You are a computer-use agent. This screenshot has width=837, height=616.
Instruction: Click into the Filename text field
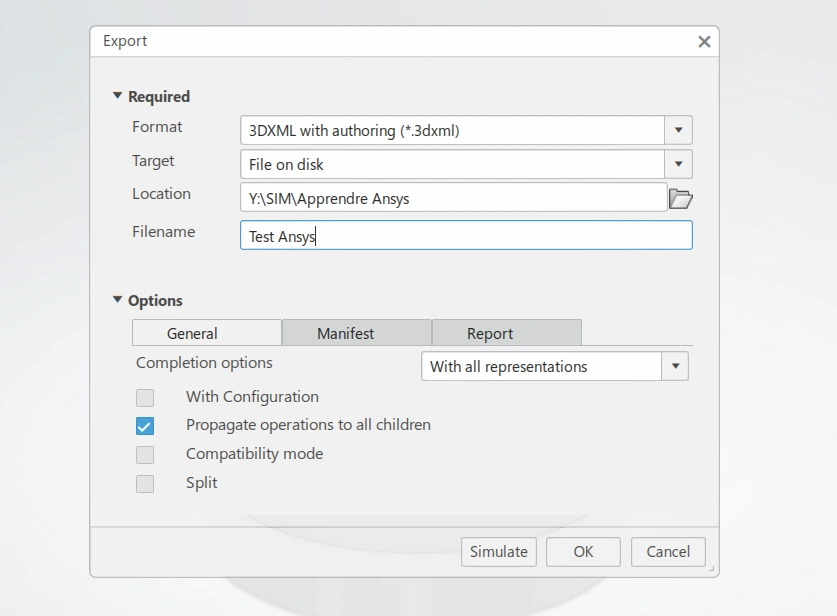pos(466,236)
